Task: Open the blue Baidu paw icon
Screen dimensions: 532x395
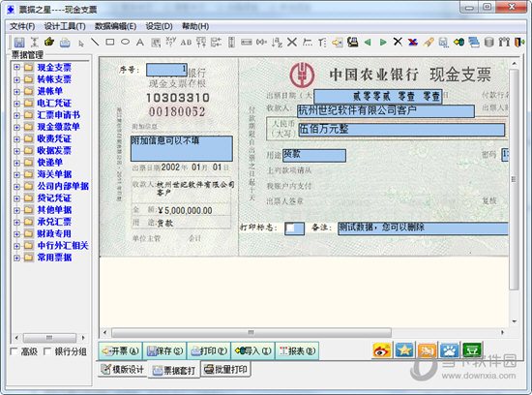Action: click(x=449, y=350)
